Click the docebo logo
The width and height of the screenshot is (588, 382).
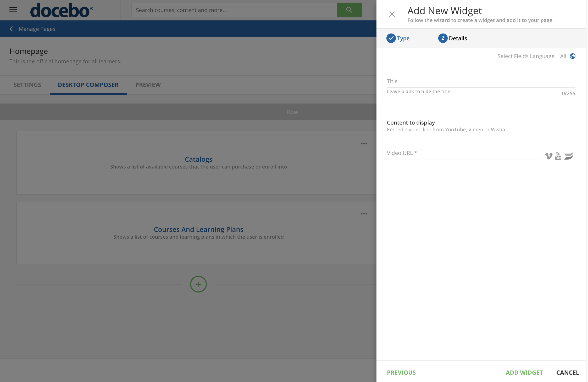click(x=62, y=10)
